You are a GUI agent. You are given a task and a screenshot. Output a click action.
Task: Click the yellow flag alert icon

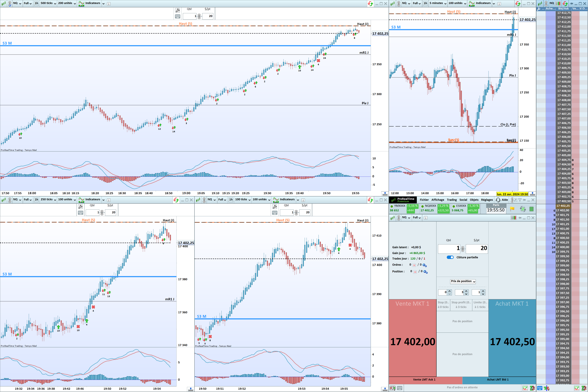(x=512, y=209)
